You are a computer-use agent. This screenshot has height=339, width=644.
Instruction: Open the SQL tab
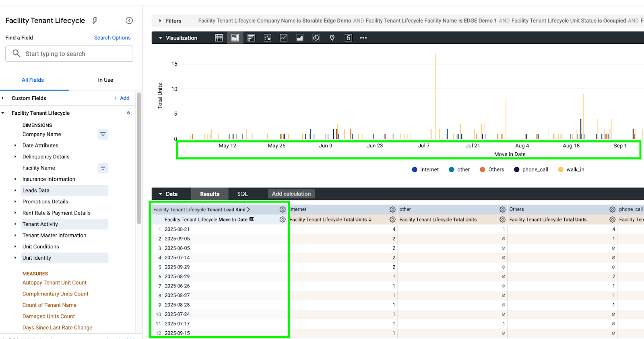[242, 194]
